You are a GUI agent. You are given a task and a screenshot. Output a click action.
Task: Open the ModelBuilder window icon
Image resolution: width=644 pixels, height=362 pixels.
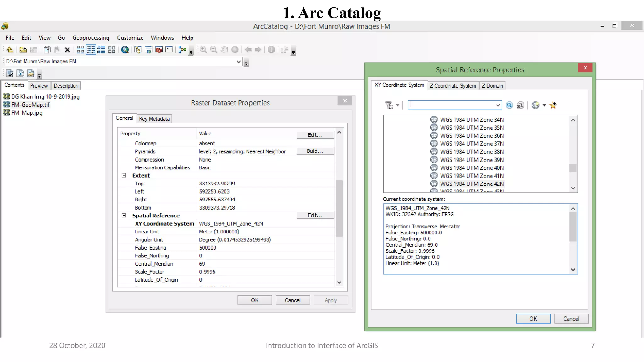coord(182,50)
